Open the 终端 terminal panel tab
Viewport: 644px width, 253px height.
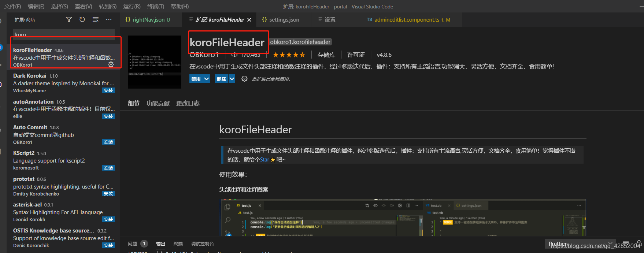178,244
